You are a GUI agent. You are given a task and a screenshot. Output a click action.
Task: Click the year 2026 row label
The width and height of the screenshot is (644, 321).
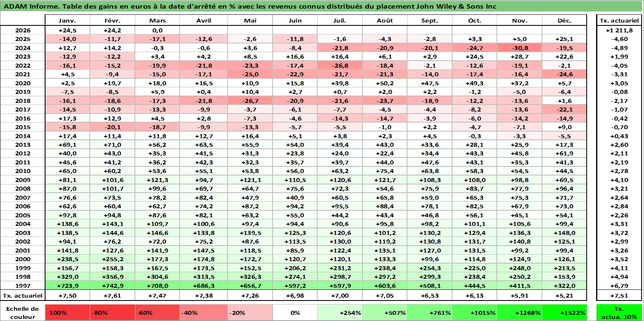click(23, 30)
